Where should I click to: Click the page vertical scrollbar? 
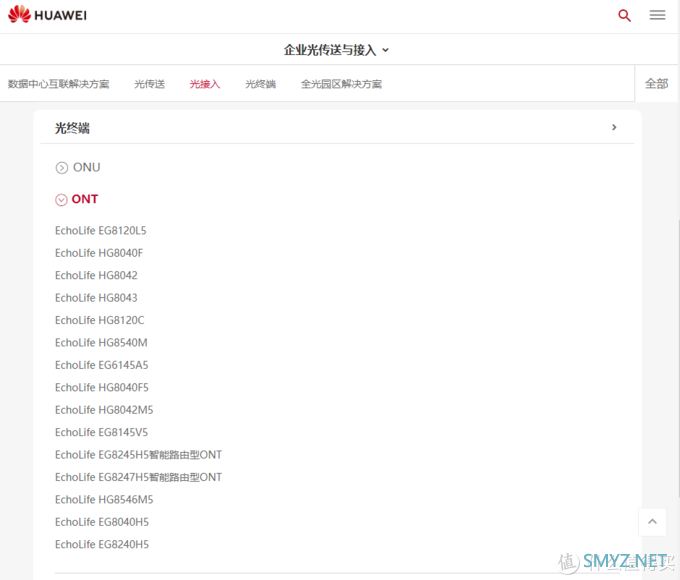point(678,358)
